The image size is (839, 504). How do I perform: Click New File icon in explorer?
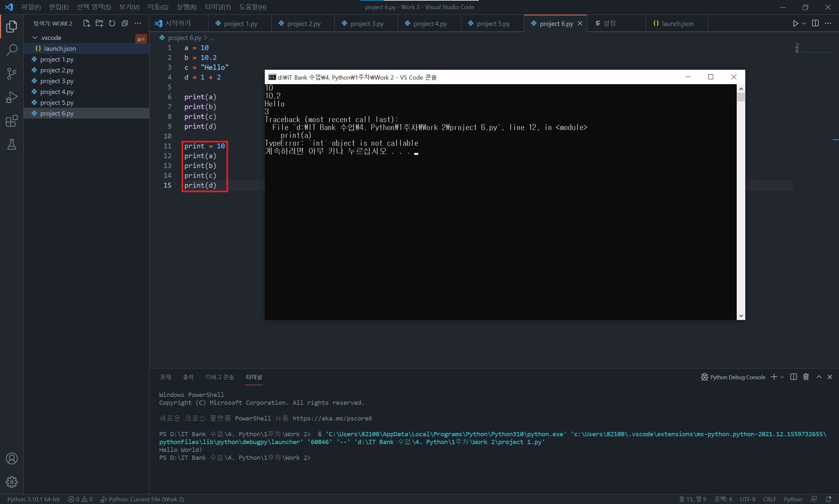coord(86,23)
